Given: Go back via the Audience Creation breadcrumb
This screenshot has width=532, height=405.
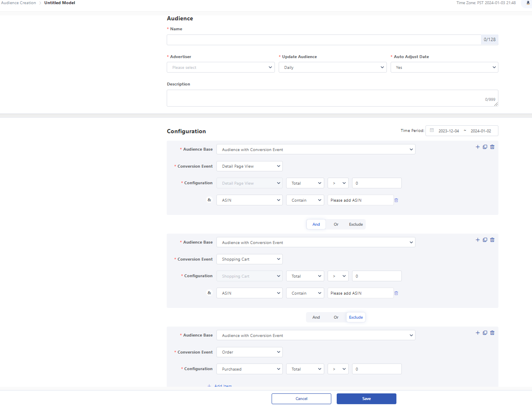Looking at the screenshot, I should [x=18, y=3].
